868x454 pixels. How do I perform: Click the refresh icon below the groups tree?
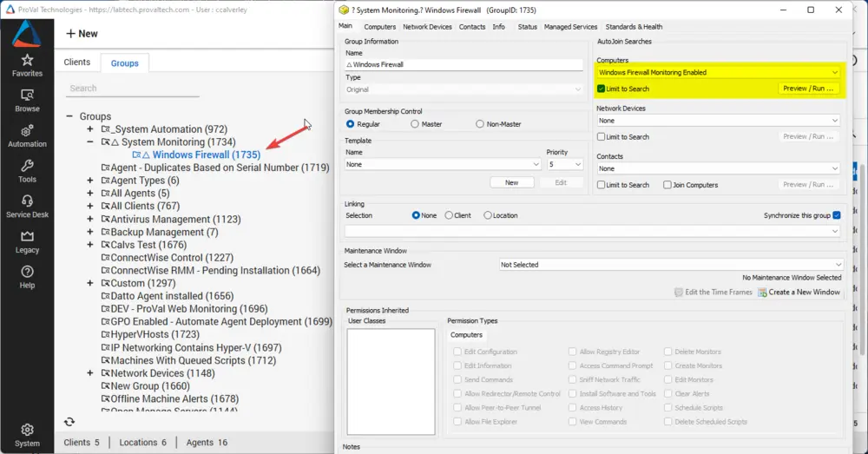click(69, 422)
